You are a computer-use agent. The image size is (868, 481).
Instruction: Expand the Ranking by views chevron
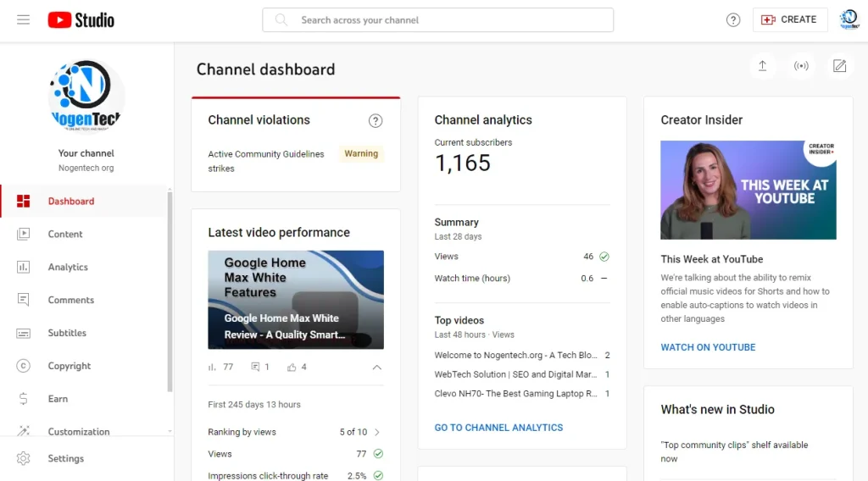click(377, 432)
